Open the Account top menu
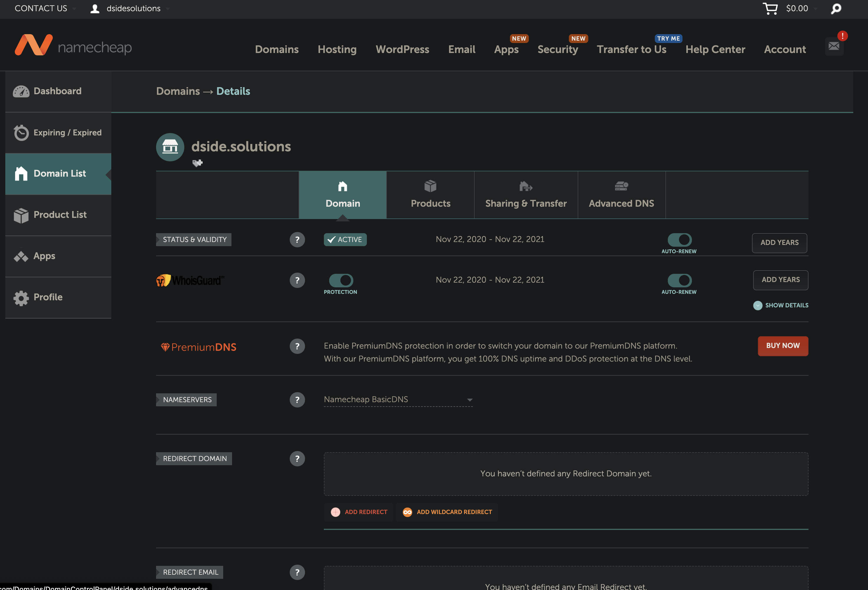This screenshot has height=590, width=868. 785,49
